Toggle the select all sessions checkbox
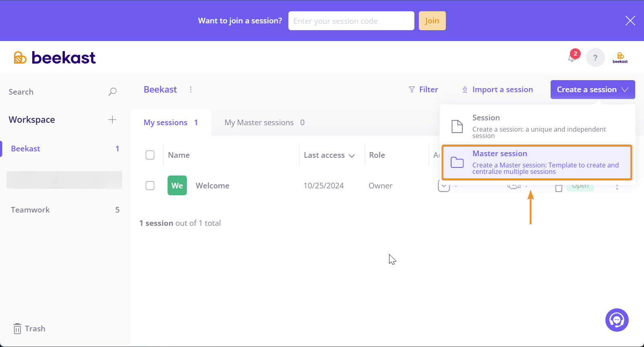 pyautogui.click(x=150, y=155)
